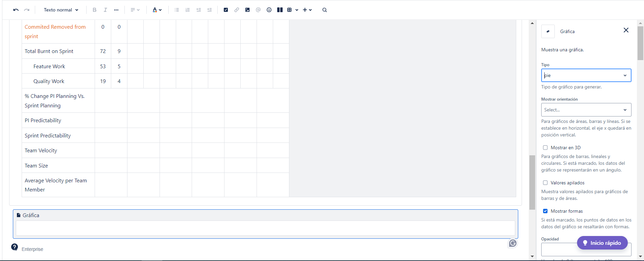
Task: Select the Sprint Predictability row label
Action: 48,136
